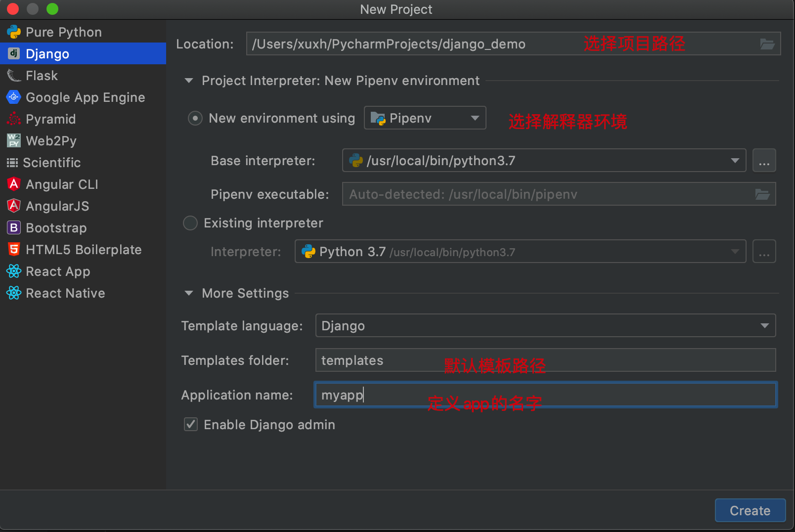Click the HTML5 Boilerplate icon
This screenshot has height=532, width=795.
pyautogui.click(x=14, y=249)
